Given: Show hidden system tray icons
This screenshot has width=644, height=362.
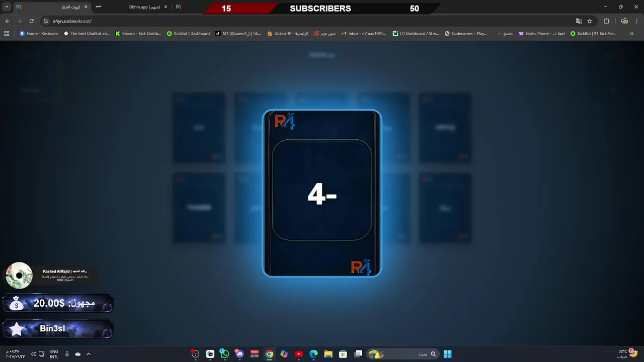Looking at the screenshot, I should (89, 354).
